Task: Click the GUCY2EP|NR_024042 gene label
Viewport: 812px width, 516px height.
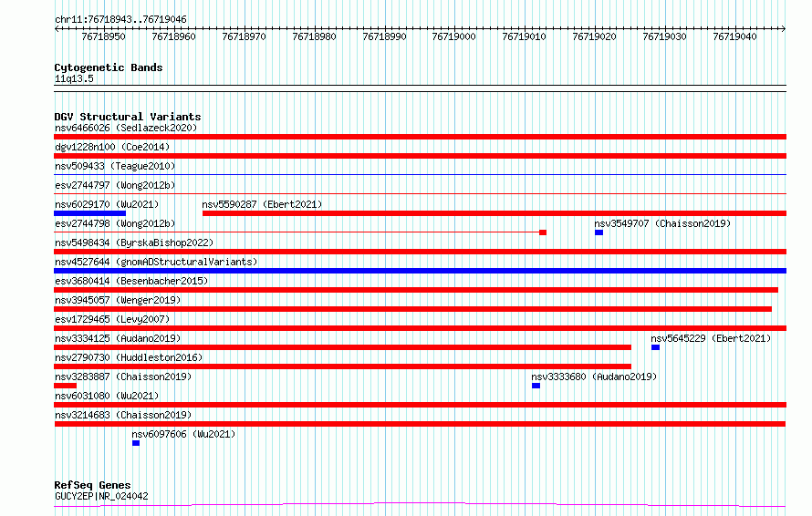Action: [101, 496]
